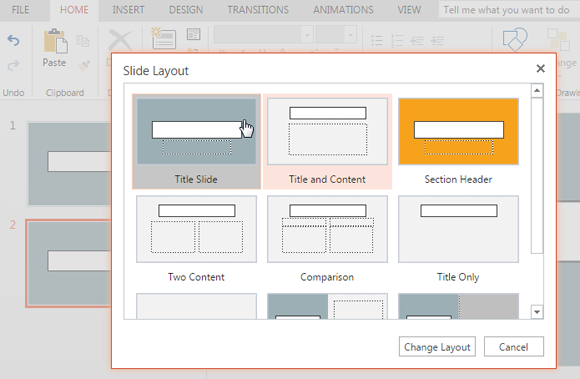The image size is (580, 379).
Task: Click the bullet list icon
Action: (x=377, y=40)
